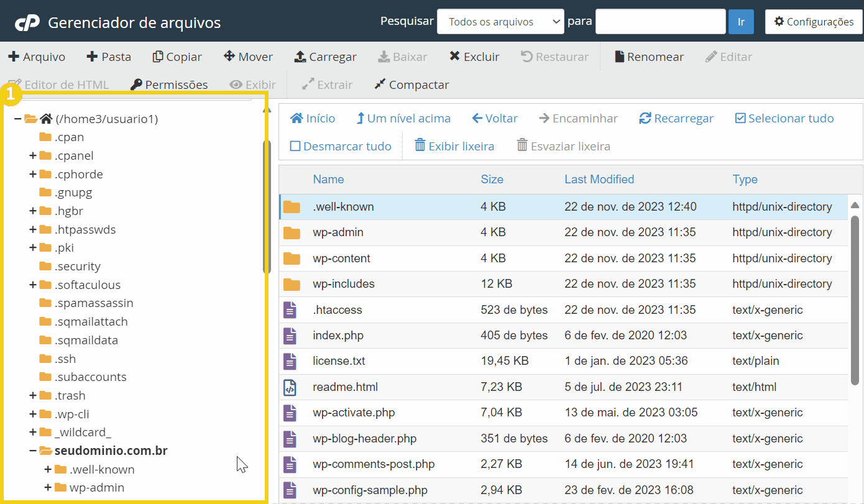Screen dimensions: 864x504
Task: Click the Copiar toolbar button
Action: tap(177, 57)
